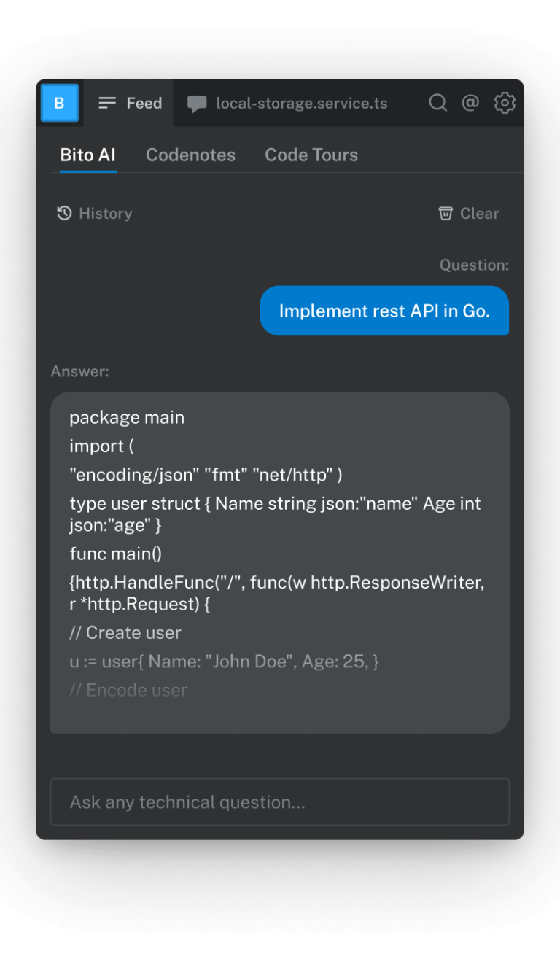
Task: Click the 'package main' line in answer
Action: coord(127,417)
